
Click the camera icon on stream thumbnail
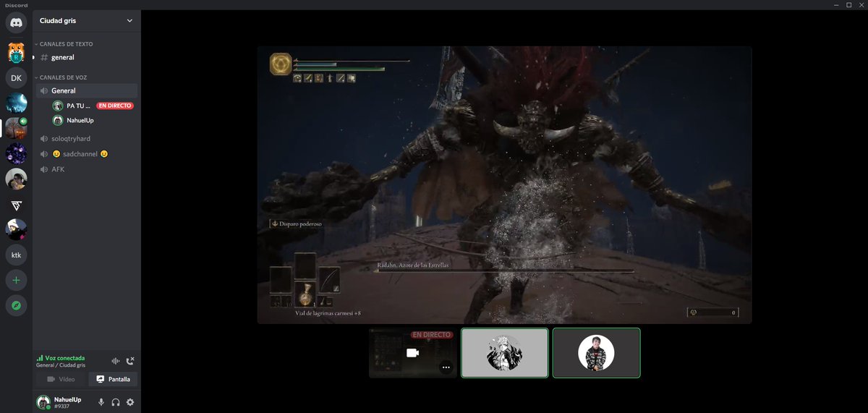[x=412, y=353]
